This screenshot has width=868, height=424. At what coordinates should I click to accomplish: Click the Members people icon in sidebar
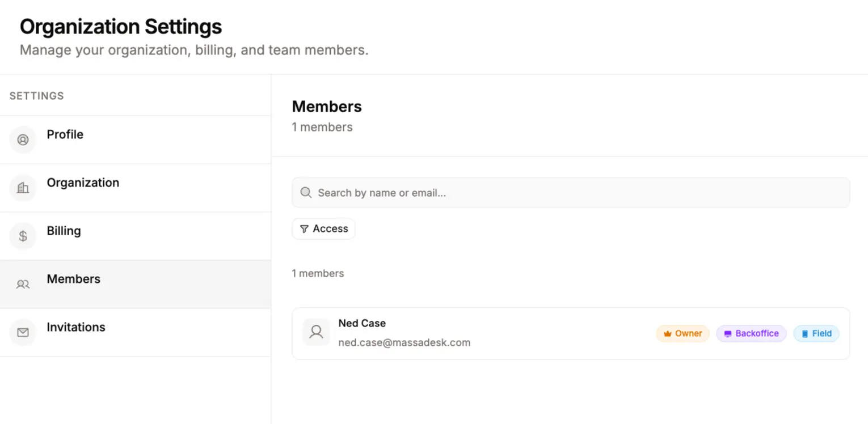click(23, 285)
